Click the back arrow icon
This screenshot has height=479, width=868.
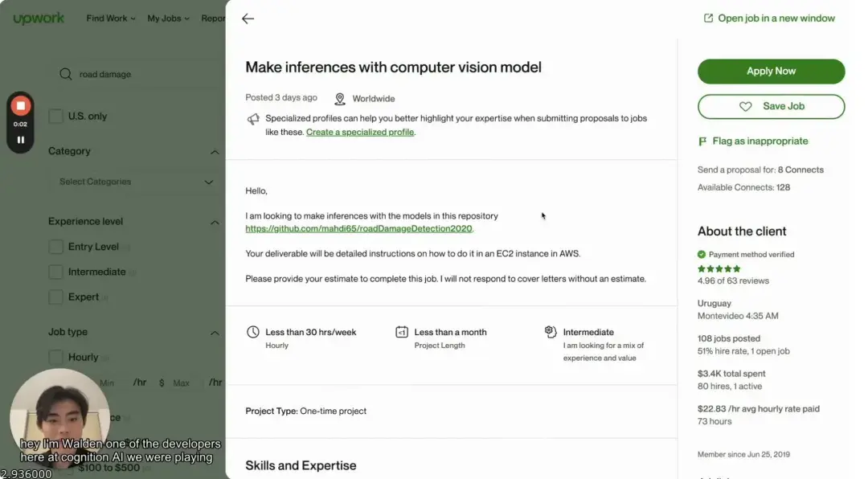248,18
